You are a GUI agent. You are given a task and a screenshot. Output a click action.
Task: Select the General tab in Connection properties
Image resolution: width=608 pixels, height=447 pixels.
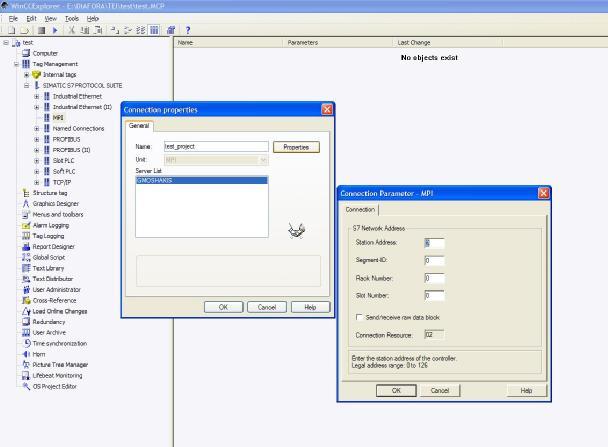pyautogui.click(x=139, y=126)
